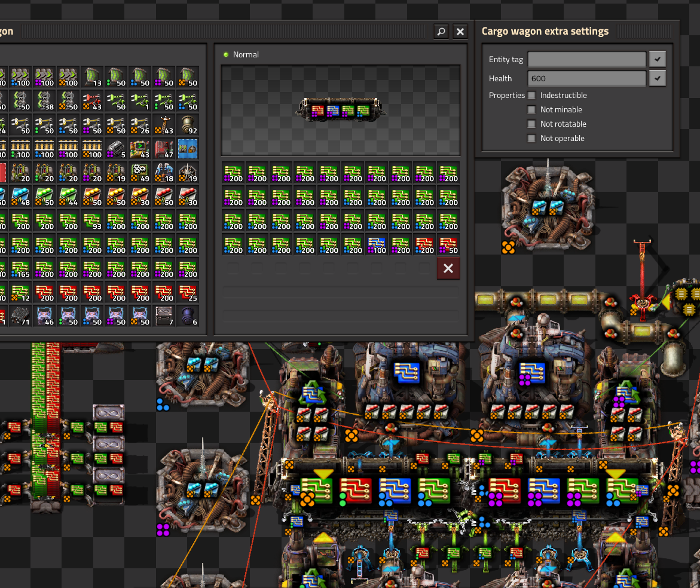Click the Entity tag text field
The image size is (700, 588).
pos(586,59)
